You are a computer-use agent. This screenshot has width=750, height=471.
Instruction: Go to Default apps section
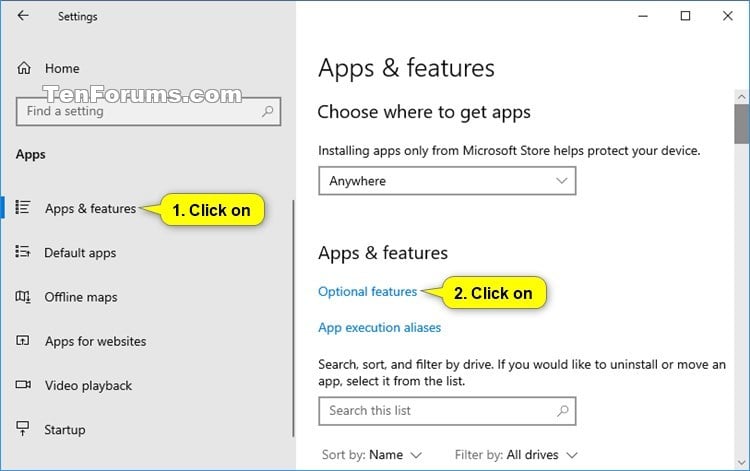pyautogui.click(x=80, y=252)
